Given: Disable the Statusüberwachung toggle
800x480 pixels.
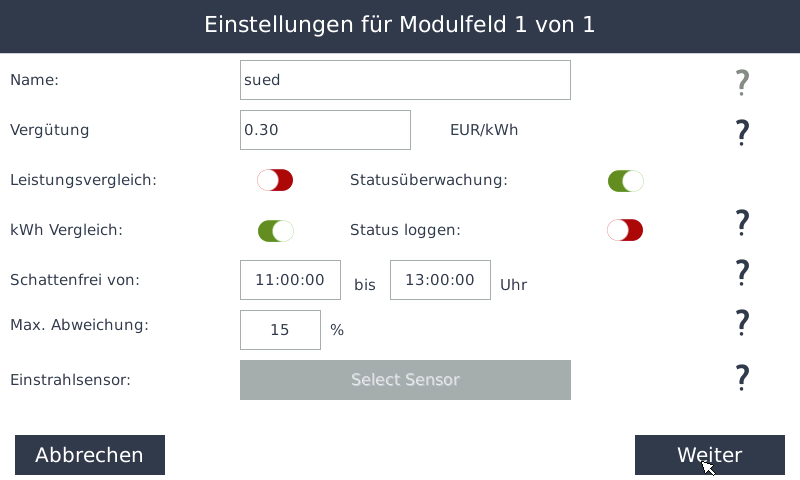Looking at the screenshot, I should [626, 181].
